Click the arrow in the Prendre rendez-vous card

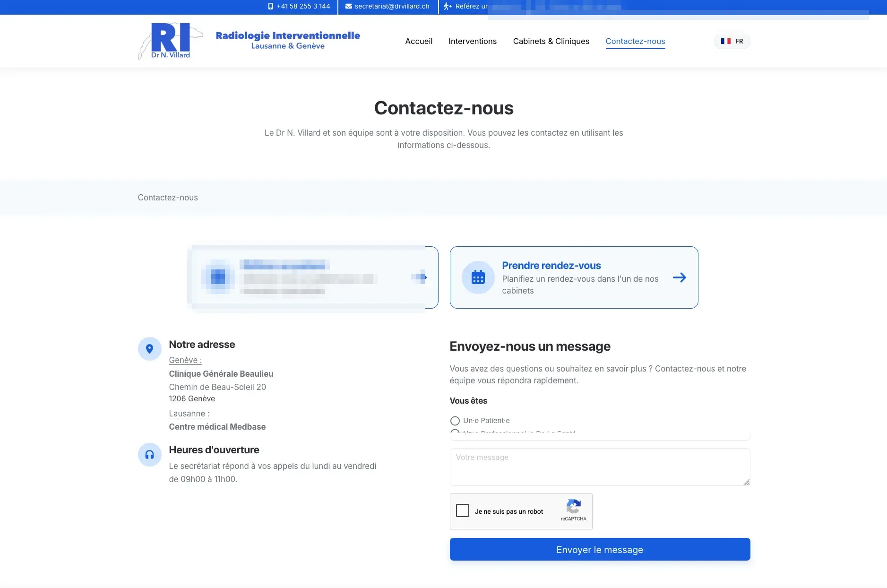click(680, 277)
